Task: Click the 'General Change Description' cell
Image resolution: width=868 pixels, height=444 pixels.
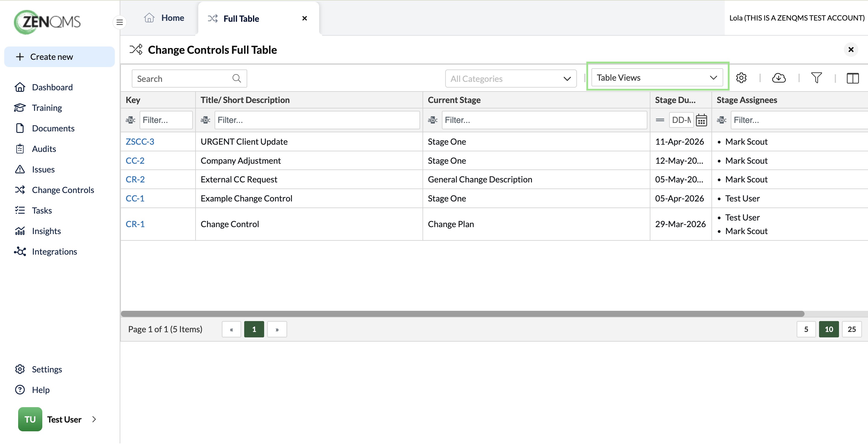Action: 536,179
